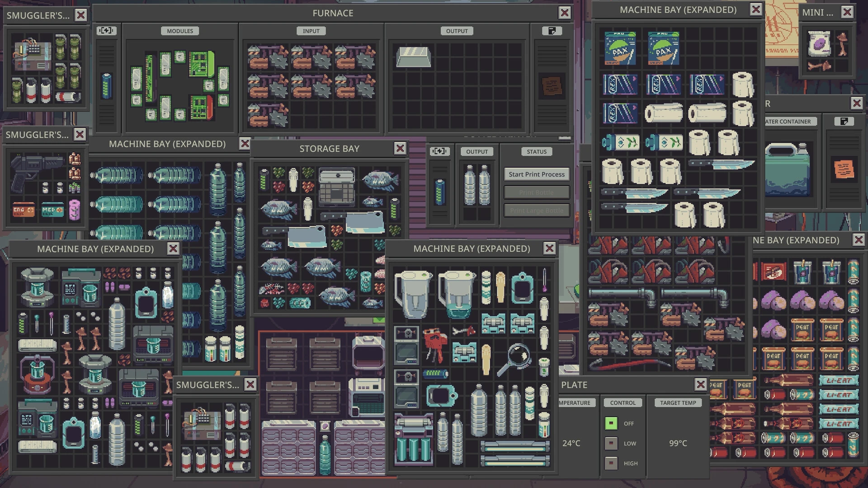Pick up the silver ingot in Furnace output
The width and height of the screenshot is (868, 488).
(x=413, y=56)
